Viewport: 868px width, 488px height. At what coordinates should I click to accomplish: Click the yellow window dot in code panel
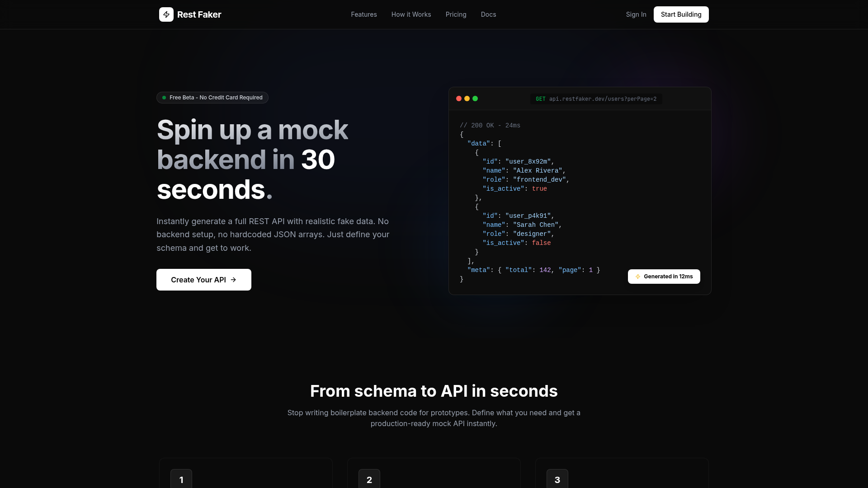click(467, 99)
